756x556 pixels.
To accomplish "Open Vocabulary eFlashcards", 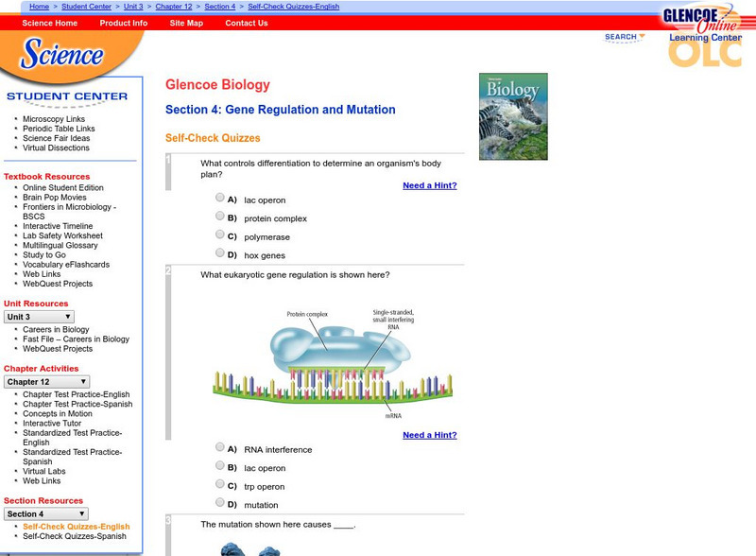I will click(66, 265).
